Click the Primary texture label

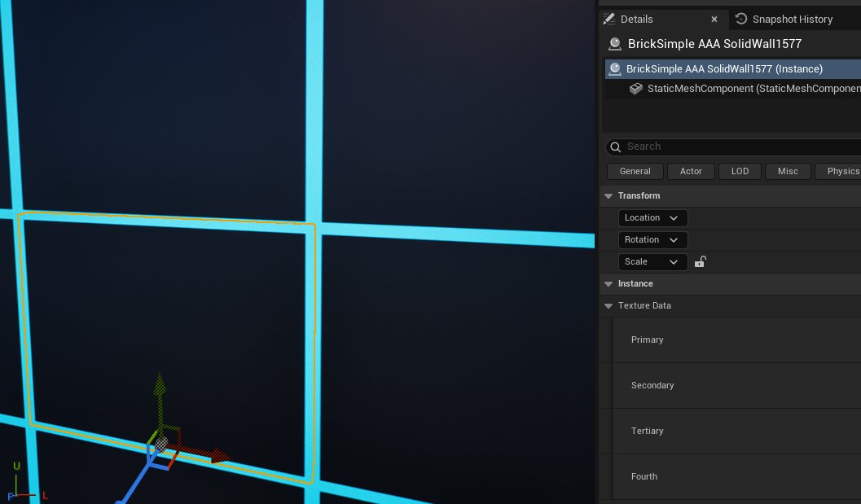tap(647, 340)
